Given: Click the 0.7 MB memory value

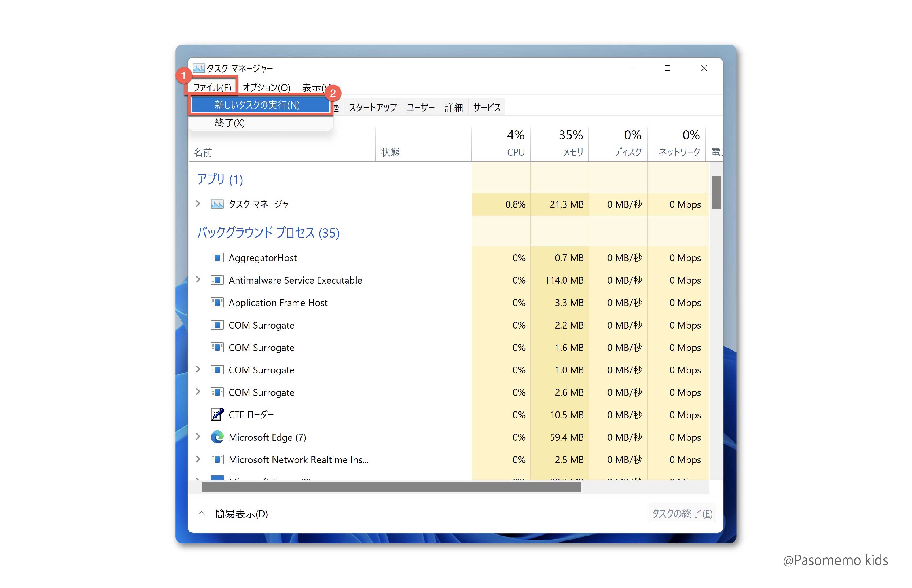Looking at the screenshot, I should pyautogui.click(x=569, y=258).
